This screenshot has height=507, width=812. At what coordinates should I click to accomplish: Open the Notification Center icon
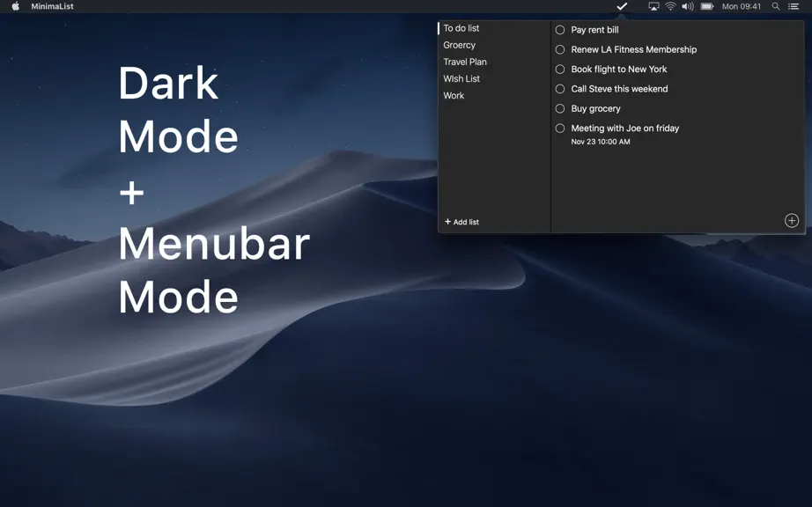click(x=794, y=6)
